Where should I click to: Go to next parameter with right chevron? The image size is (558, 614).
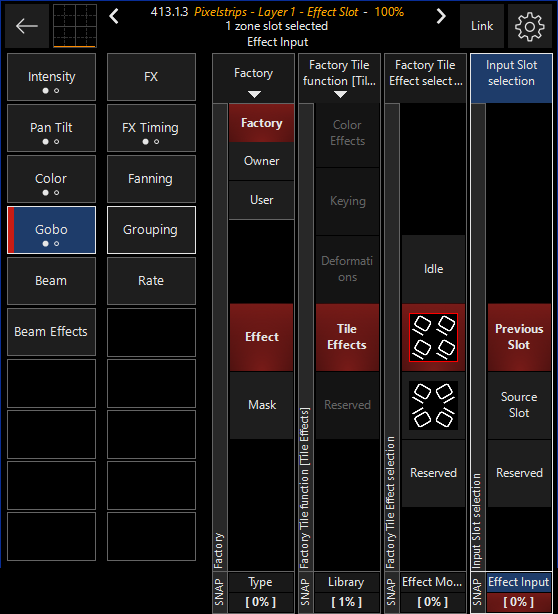coord(441,16)
